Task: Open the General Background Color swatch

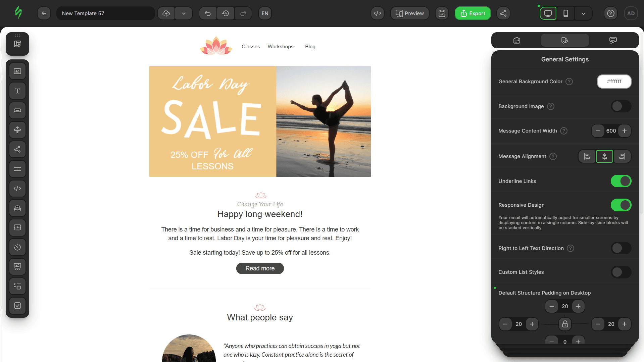Action: 614,82
